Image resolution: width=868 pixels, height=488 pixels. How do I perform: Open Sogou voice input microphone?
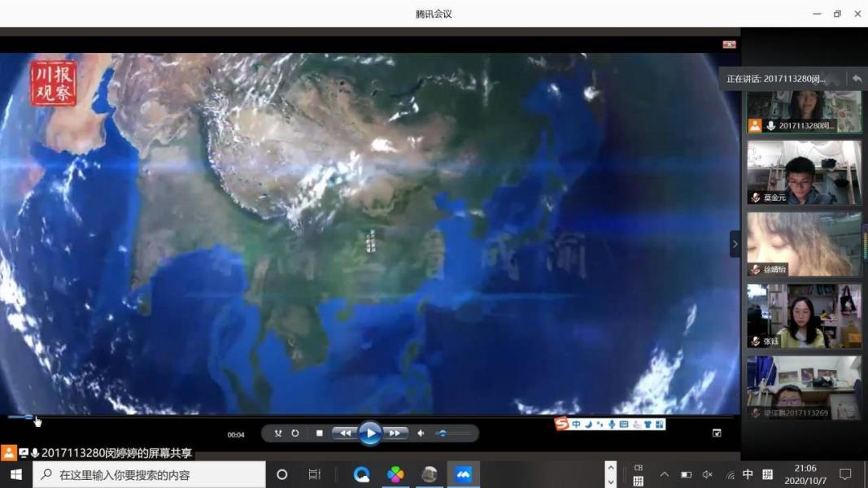click(612, 425)
